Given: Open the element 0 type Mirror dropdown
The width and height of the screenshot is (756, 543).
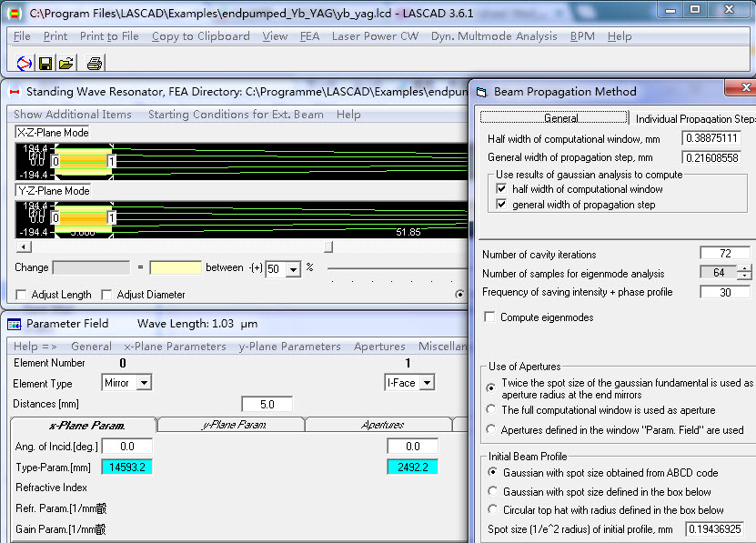Looking at the screenshot, I should pyautogui.click(x=144, y=383).
